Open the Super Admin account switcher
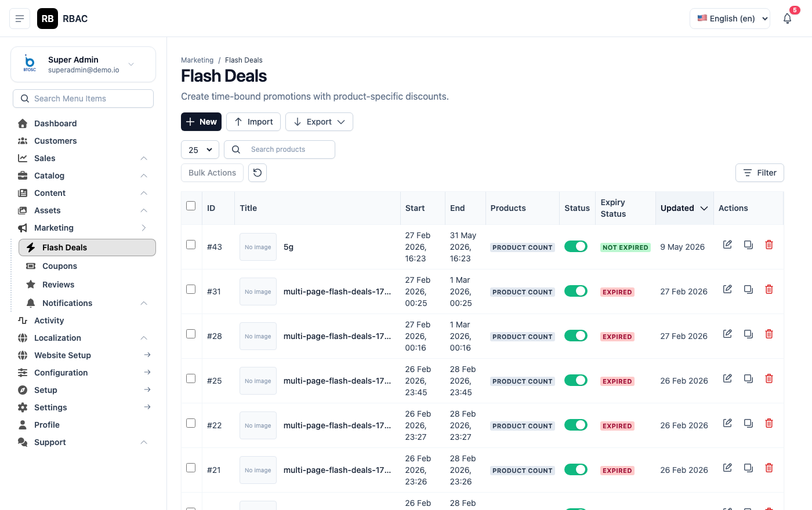812x510 pixels. (83, 64)
